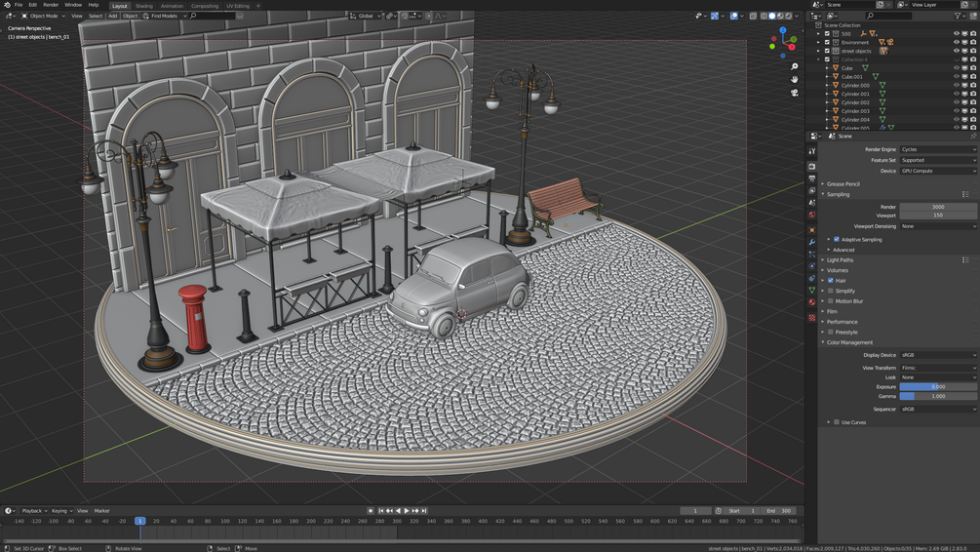The height and width of the screenshot is (552, 980).
Task: Collapse Collection 4 in the outliner
Action: pos(819,59)
